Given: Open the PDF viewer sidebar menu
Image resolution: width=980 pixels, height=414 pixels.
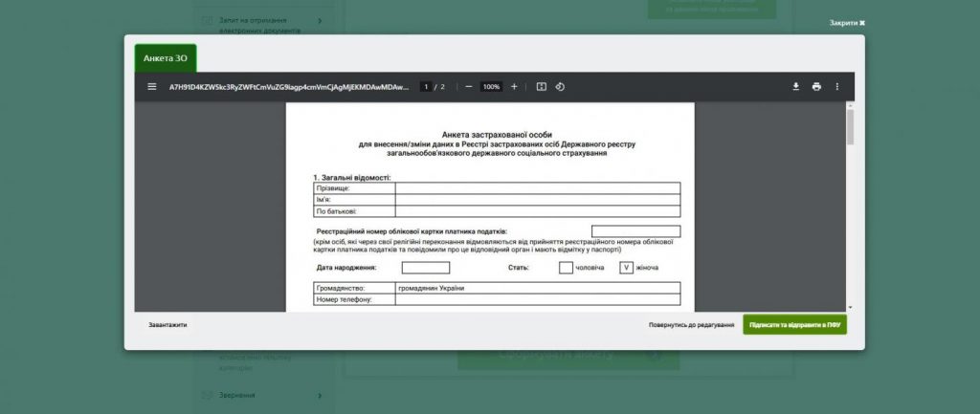Looking at the screenshot, I should (151, 87).
